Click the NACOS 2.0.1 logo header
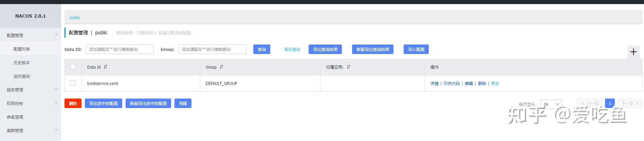The width and height of the screenshot is (644, 141). (31, 16)
